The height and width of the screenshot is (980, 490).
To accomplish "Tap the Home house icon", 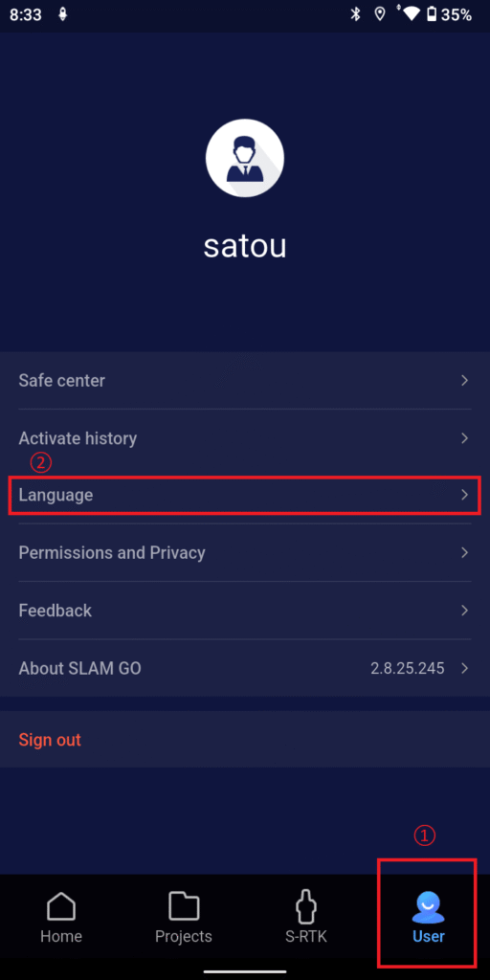I will (x=61, y=906).
